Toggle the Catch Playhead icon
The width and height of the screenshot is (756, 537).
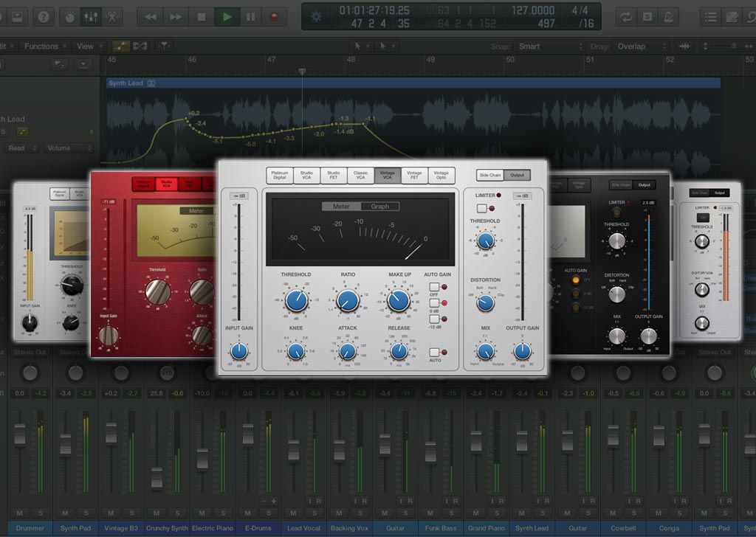(x=164, y=46)
